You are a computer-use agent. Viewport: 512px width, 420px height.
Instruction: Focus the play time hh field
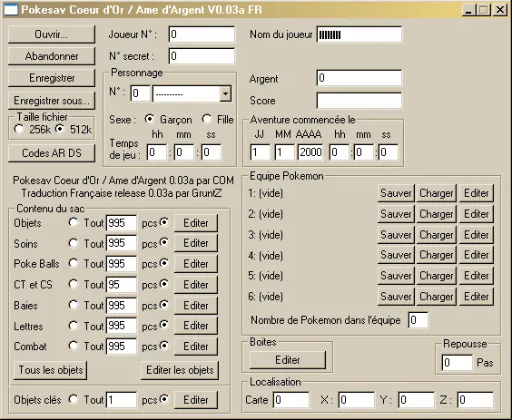click(157, 152)
